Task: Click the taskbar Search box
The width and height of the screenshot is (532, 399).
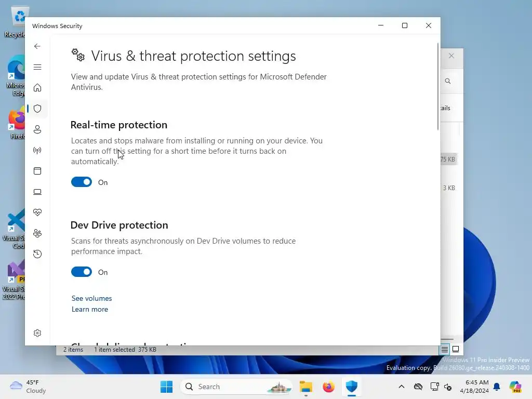Action: pyautogui.click(x=236, y=387)
